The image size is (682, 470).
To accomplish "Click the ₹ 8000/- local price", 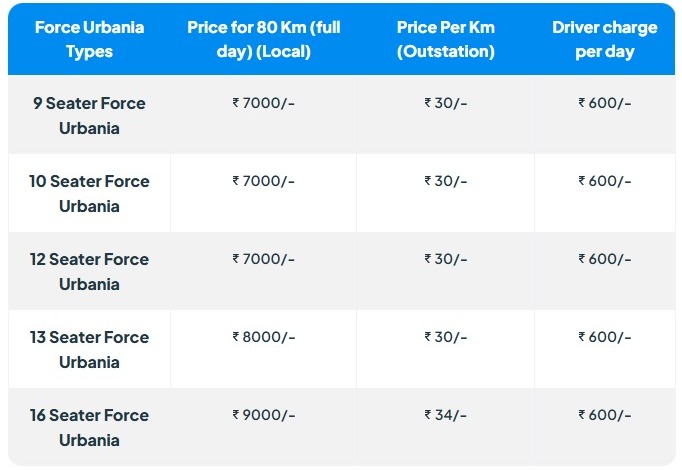I will (x=264, y=337).
